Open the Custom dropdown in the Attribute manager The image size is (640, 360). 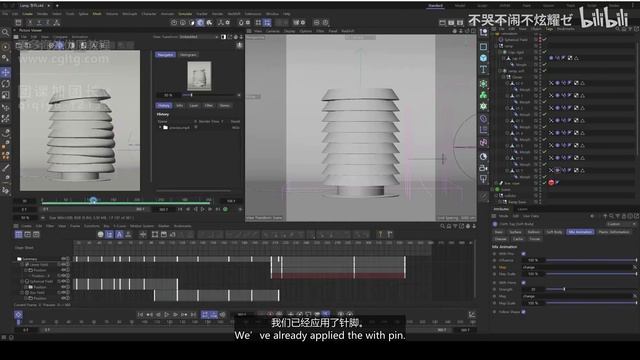pyautogui.click(x=621, y=224)
